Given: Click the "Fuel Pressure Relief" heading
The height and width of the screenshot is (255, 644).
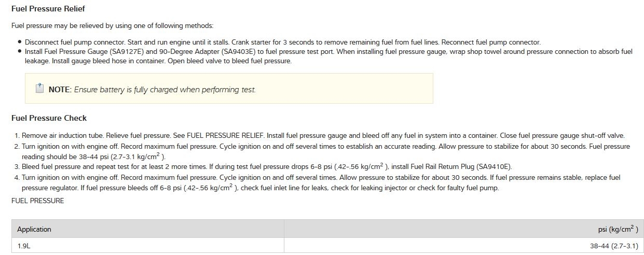Looking at the screenshot, I should pos(48,9).
